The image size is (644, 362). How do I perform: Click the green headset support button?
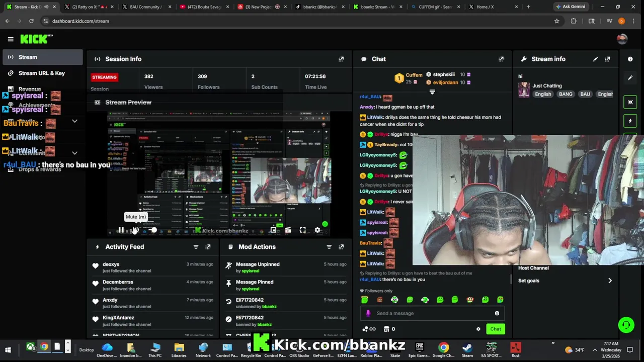pos(626,325)
